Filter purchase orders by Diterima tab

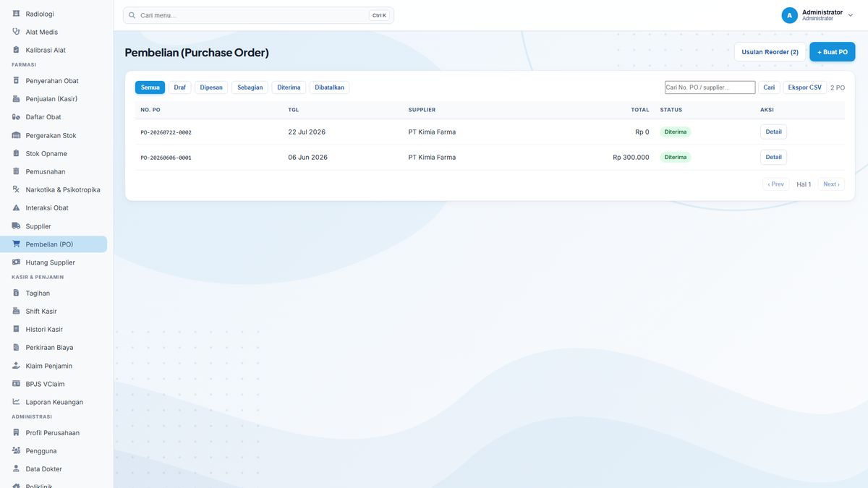[x=289, y=87]
